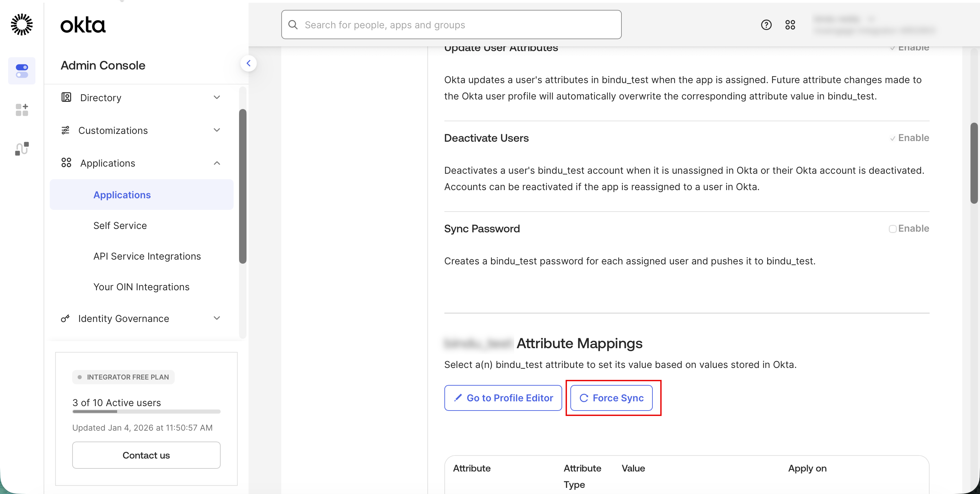980x494 pixels.
Task: Click the sidebar navigation scrollbar thumb
Action: click(243, 186)
